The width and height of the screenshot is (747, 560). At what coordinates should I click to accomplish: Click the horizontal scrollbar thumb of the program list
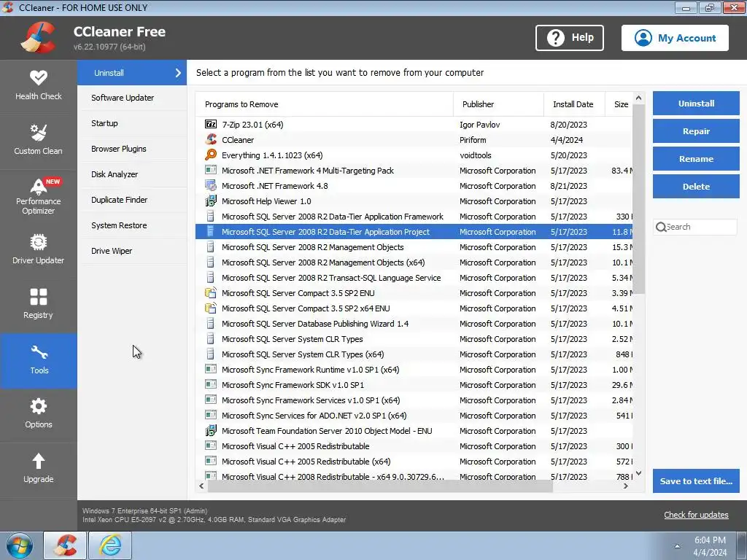click(x=379, y=486)
